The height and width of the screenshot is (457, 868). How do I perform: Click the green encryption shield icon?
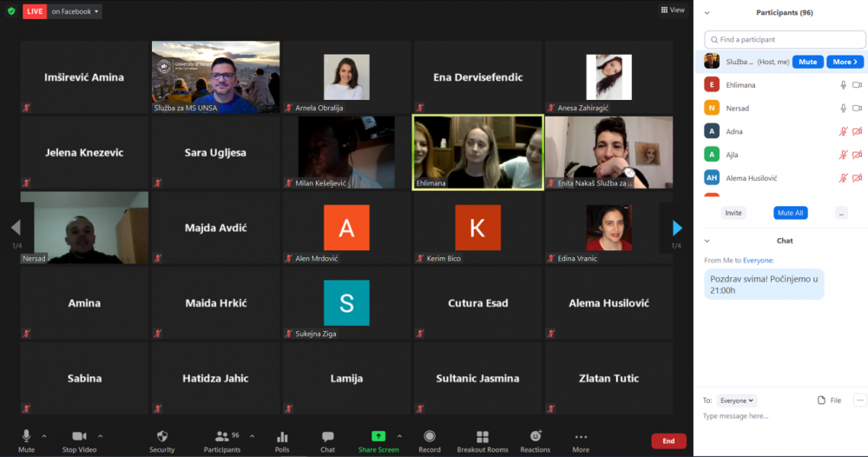[11, 11]
